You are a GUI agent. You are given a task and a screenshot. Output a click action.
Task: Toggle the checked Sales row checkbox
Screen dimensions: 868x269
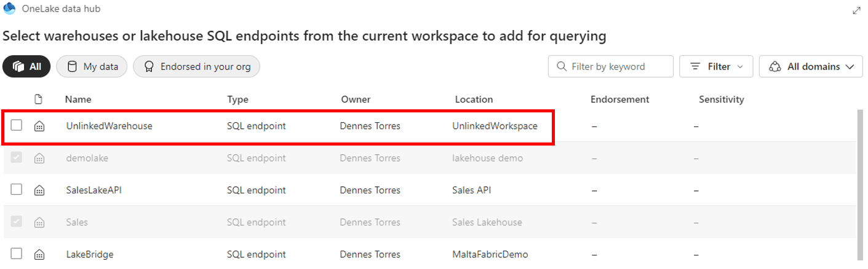[x=17, y=221]
